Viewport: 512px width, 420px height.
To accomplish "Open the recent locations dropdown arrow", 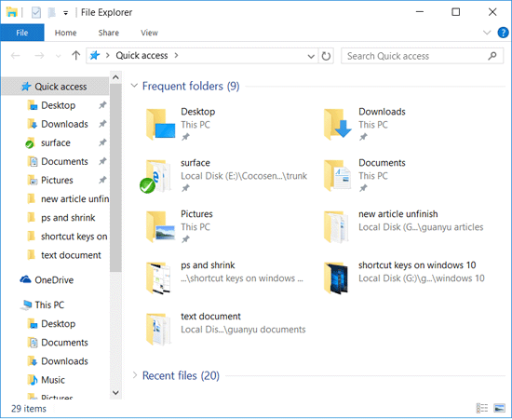I will pyautogui.click(x=58, y=56).
